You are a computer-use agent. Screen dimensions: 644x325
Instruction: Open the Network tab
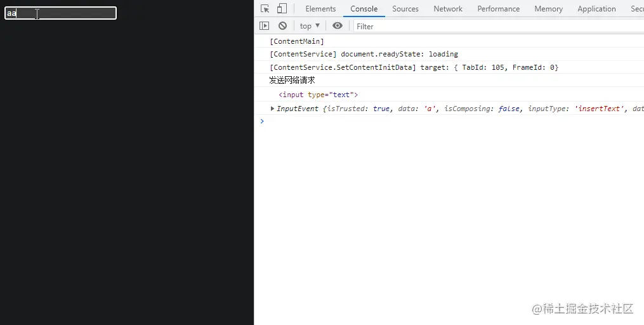(448, 9)
